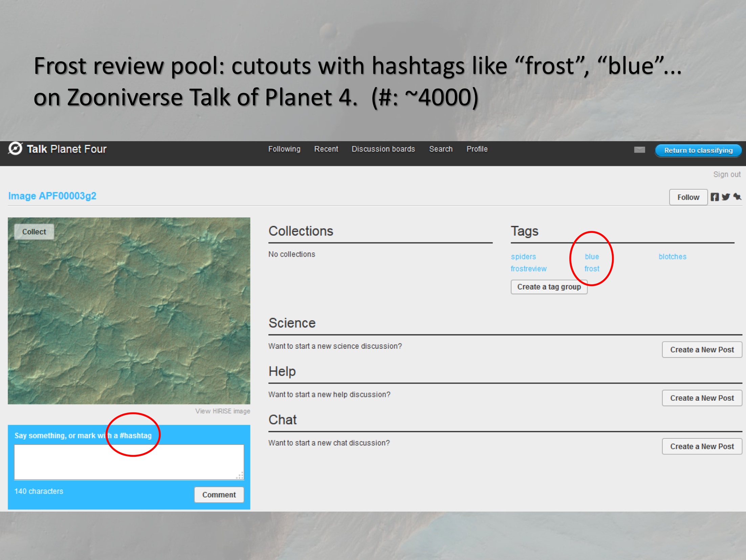Open the Recent menu item
This screenshot has height=560, width=746.
(x=326, y=149)
